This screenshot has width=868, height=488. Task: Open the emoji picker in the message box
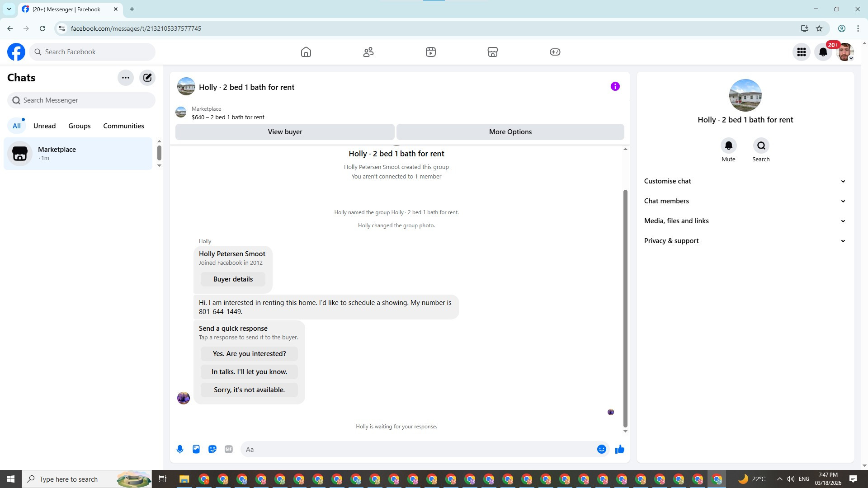coord(601,449)
